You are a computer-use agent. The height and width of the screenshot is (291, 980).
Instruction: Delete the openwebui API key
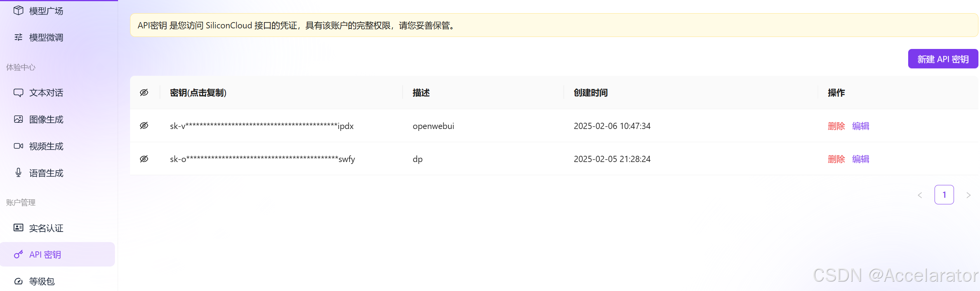tap(836, 126)
